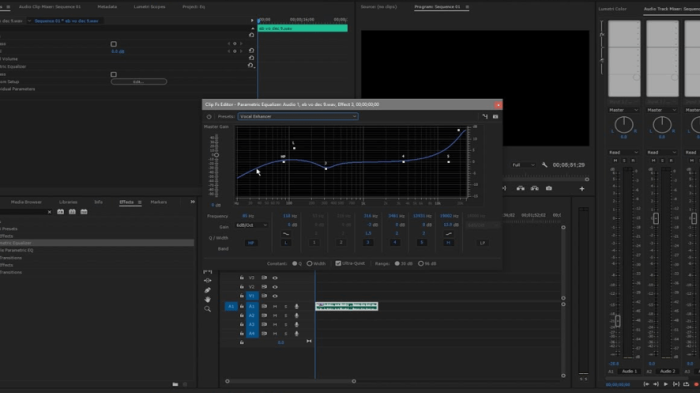Click band 2 control point on EQ graph
Image resolution: width=700 pixels, height=393 pixels.
coord(326,168)
